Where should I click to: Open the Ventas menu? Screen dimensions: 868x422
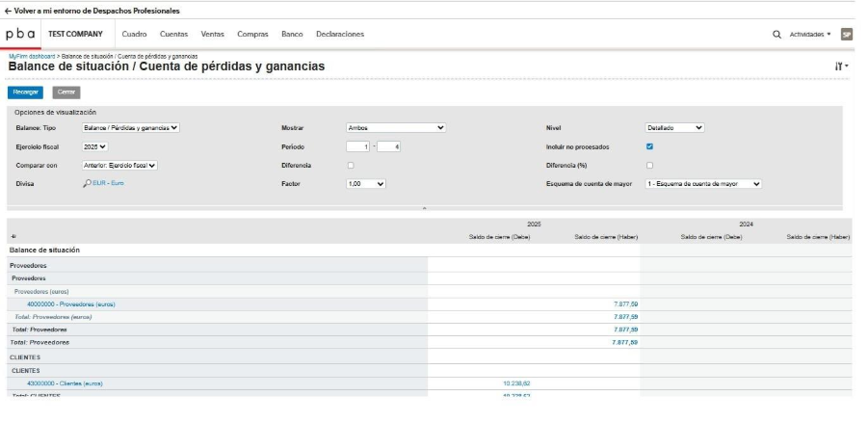pyautogui.click(x=212, y=35)
